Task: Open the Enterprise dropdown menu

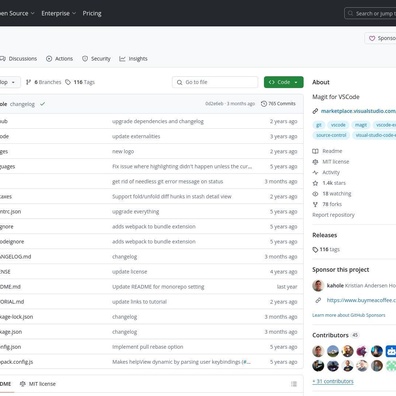Action: click(59, 13)
